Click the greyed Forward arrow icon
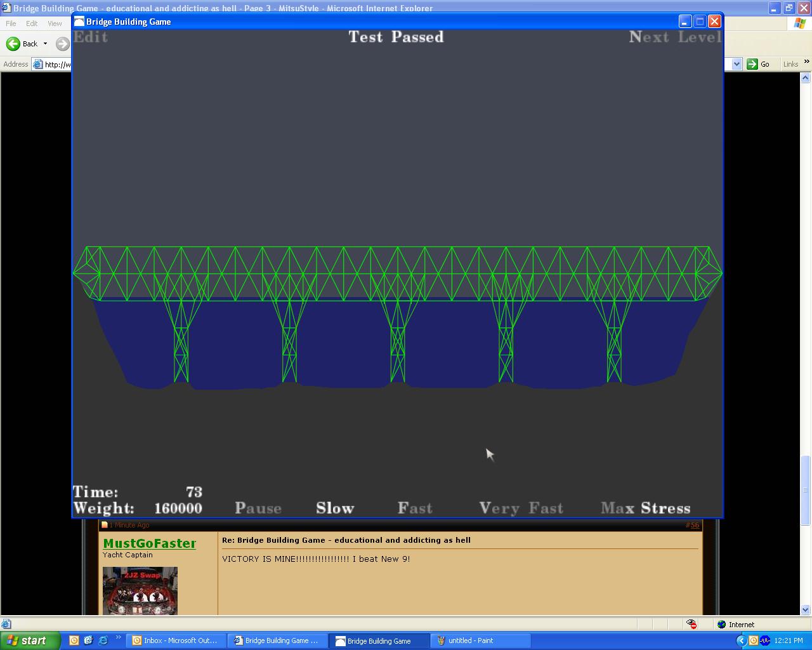Viewport: 812px width, 650px height. click(63, 44)
